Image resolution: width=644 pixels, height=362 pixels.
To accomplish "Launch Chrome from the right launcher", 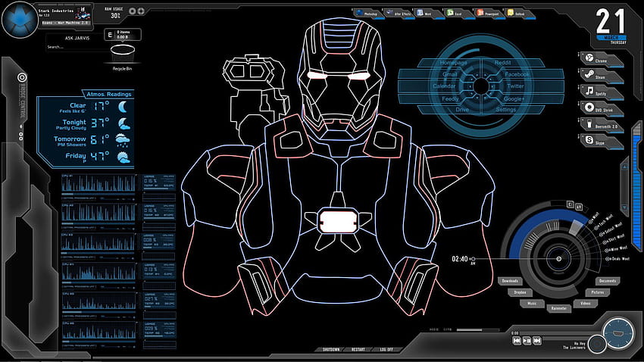I will [601, 58].
